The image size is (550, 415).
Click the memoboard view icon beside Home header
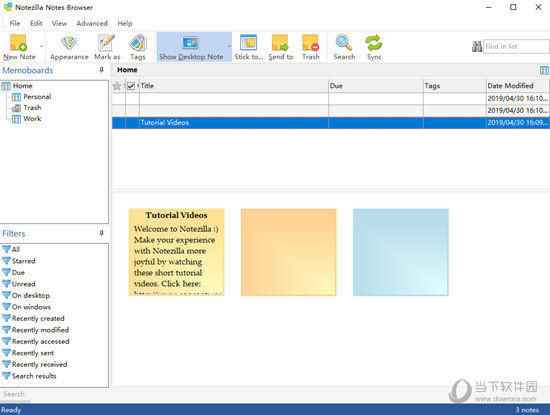[544, 71]
